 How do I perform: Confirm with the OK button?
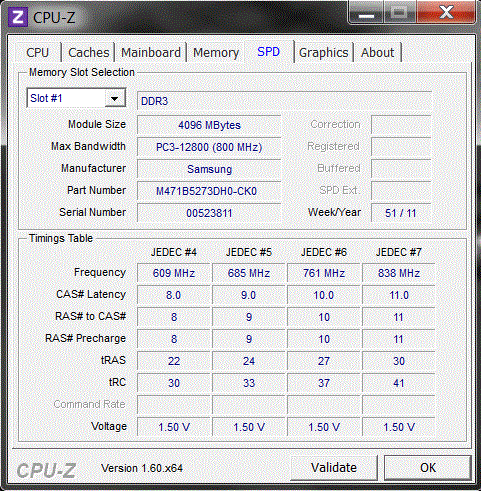coord(428,467)
